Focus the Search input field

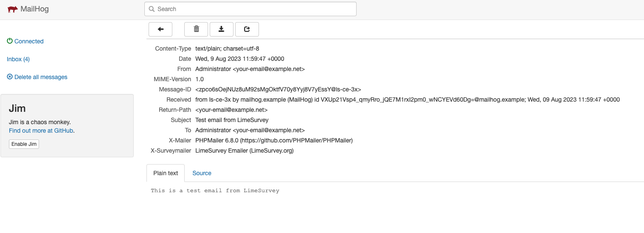pyautogui.click(x=255, y=9)
